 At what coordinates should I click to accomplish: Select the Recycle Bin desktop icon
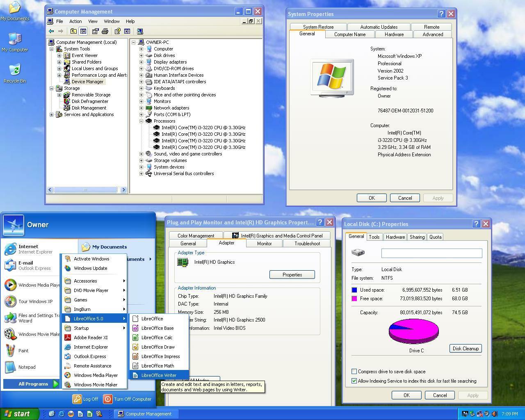click(15, 73)
